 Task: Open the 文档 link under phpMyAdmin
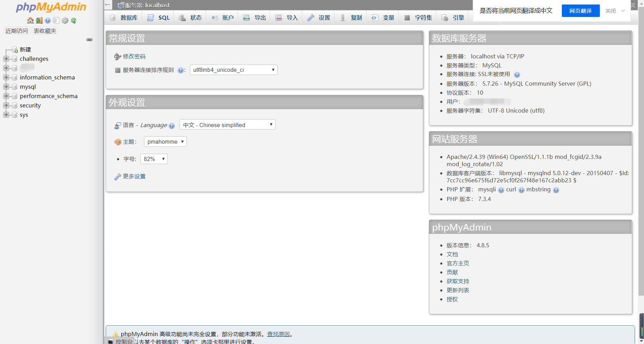452,254
